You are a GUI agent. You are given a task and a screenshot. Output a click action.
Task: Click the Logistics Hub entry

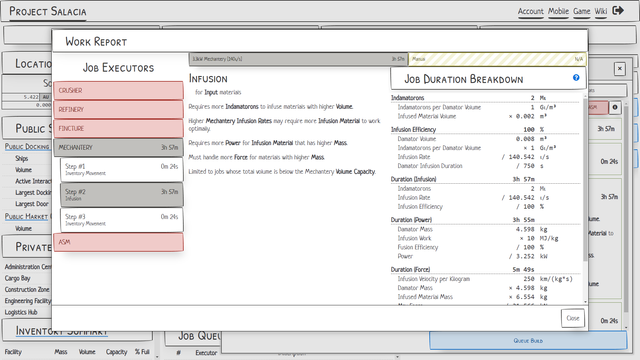[x=21, y=312]
